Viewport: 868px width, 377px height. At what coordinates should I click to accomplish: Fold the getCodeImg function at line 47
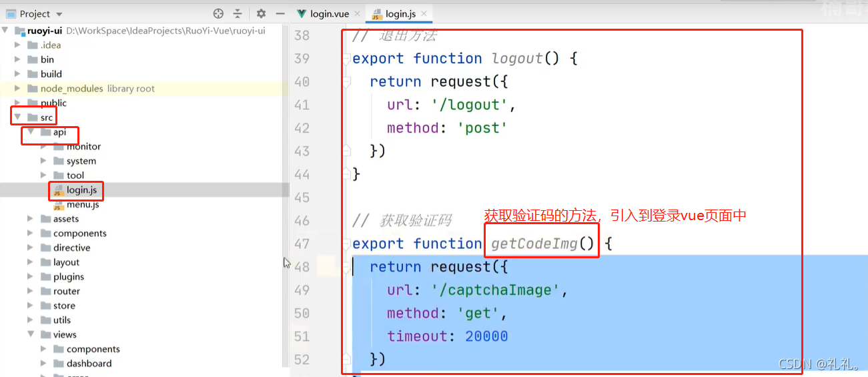(346, 244)
